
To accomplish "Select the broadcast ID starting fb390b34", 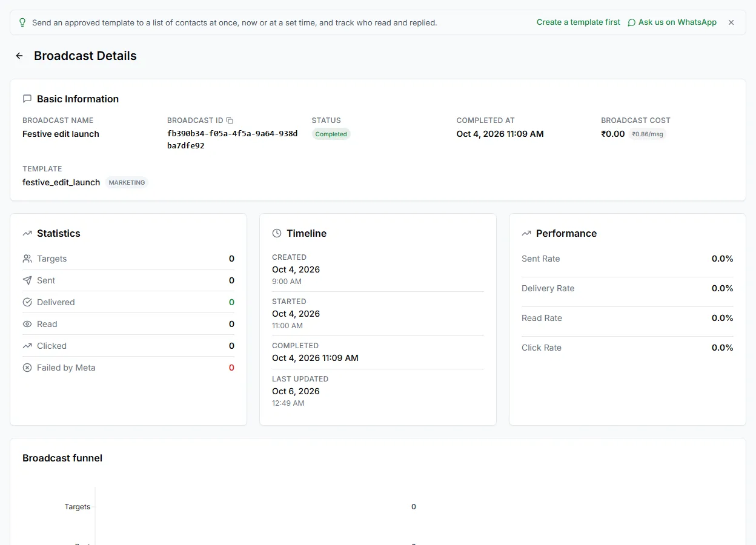I will (233, 140).
